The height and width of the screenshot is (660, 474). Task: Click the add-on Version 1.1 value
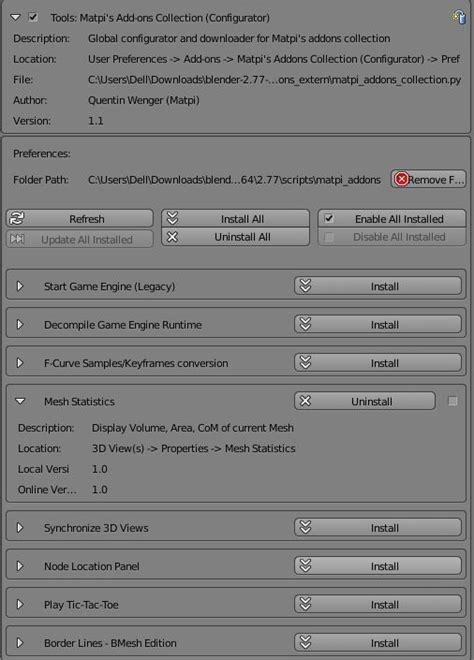pyautogui.click(x=96, y=121)
